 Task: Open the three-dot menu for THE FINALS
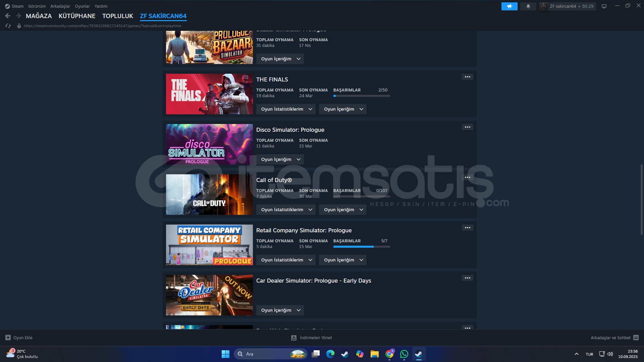pos(468,77)
